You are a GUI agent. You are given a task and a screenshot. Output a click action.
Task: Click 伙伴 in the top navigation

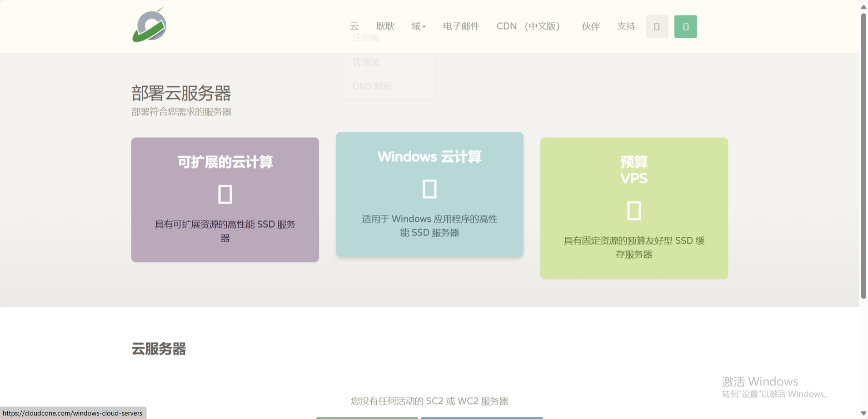point(591,26)
